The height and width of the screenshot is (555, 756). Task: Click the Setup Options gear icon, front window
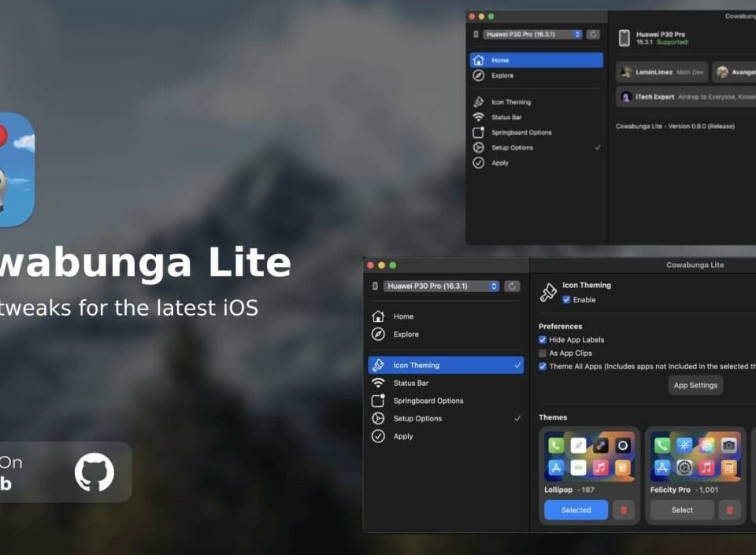coord(379,418)
